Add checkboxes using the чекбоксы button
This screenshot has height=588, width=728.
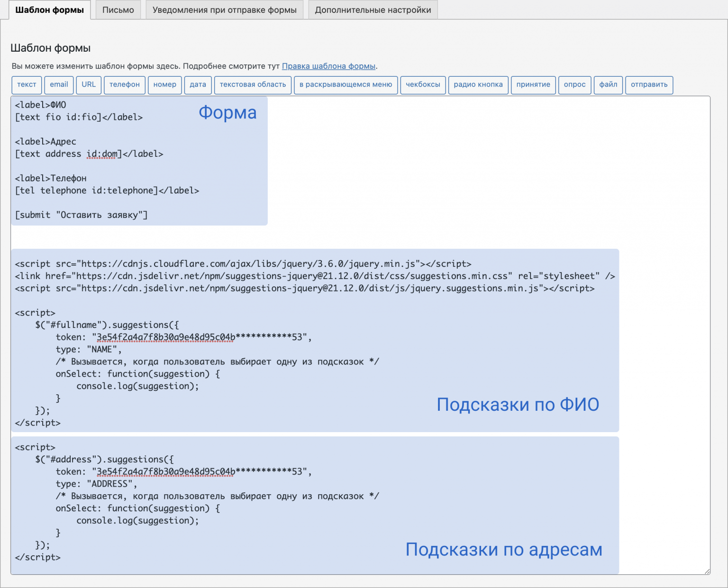click(423, 85)
